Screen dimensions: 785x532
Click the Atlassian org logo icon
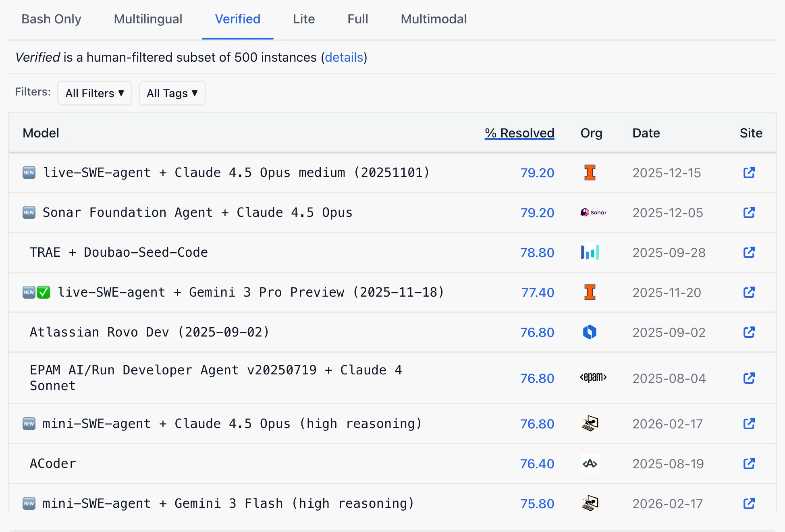[590, 332]
